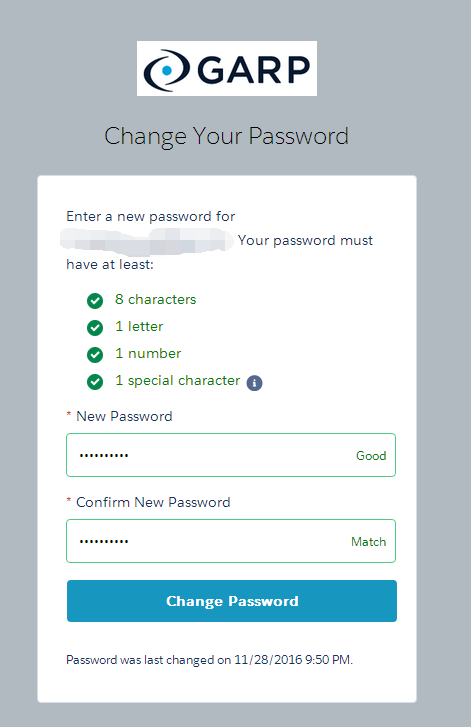This screenshot has height=727, width=471.
Task: Focus the New Password input field
Action: (231, 455)
